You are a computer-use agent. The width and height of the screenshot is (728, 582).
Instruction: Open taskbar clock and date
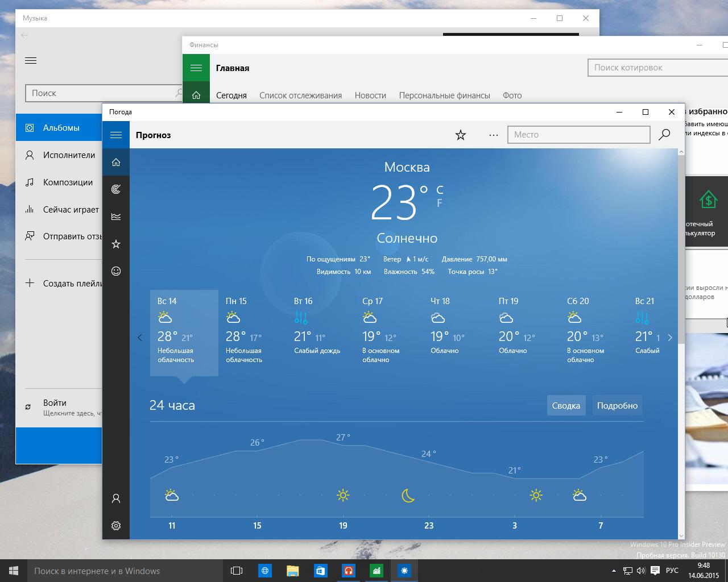tap(704, 571)
